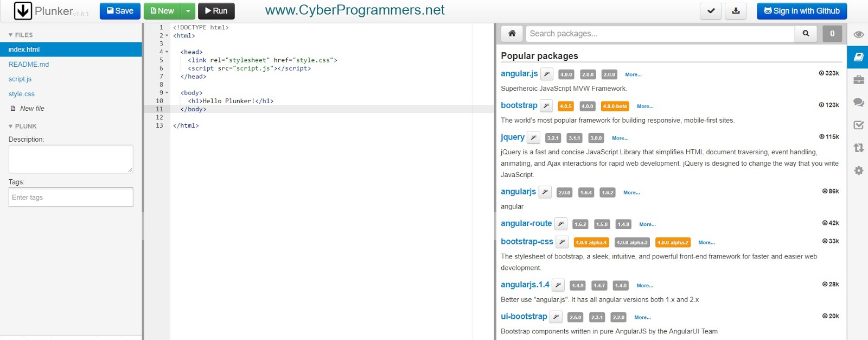868x340 pixels.
Task: Show More versions of bootstrap
Action: 645,106
